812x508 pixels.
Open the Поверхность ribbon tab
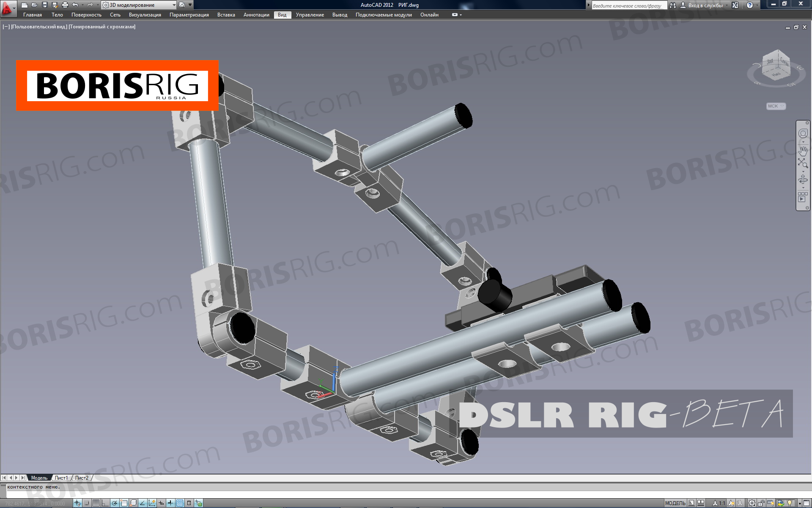pyautogui.click(x=86, y=15)
